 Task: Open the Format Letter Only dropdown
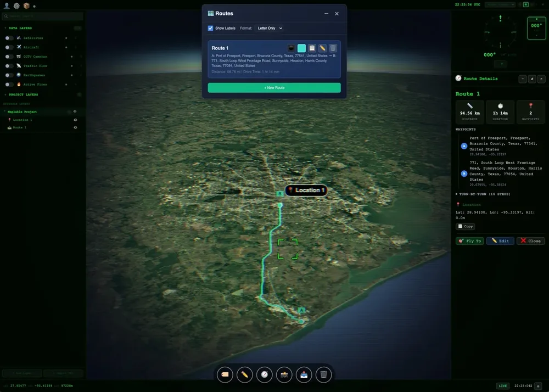coord(270,28)
